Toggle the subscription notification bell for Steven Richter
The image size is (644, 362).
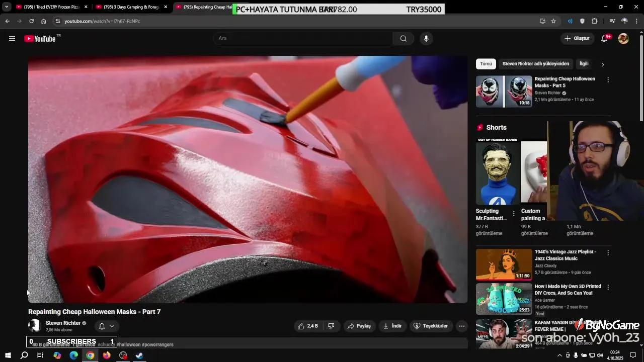pyautogui.click(x=102, y=326)
